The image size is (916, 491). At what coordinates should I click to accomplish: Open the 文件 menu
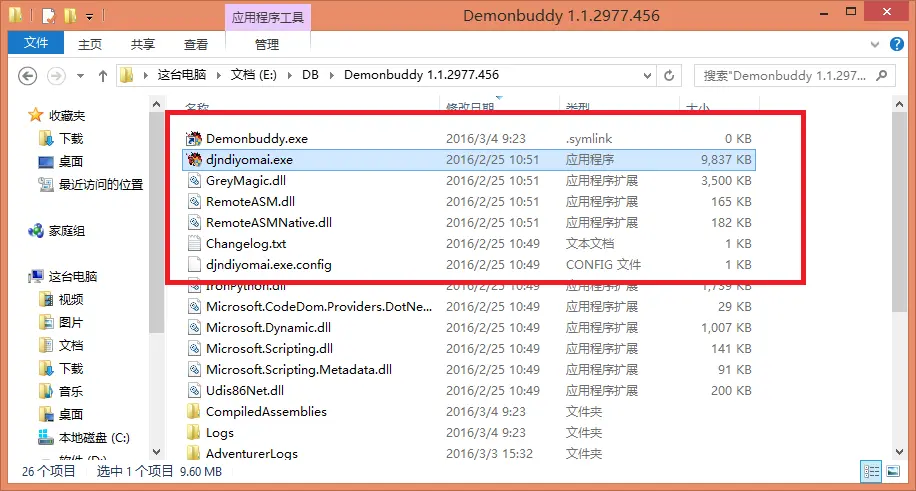(36, 44)
